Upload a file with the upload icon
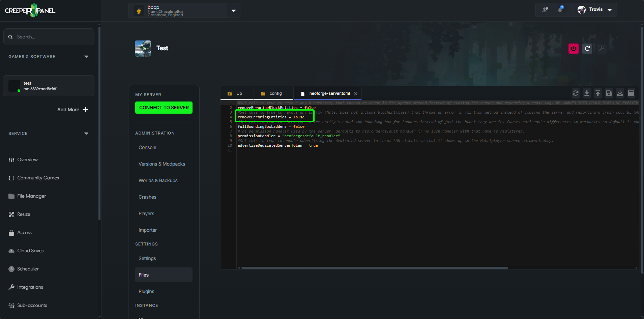 point(597,93)
